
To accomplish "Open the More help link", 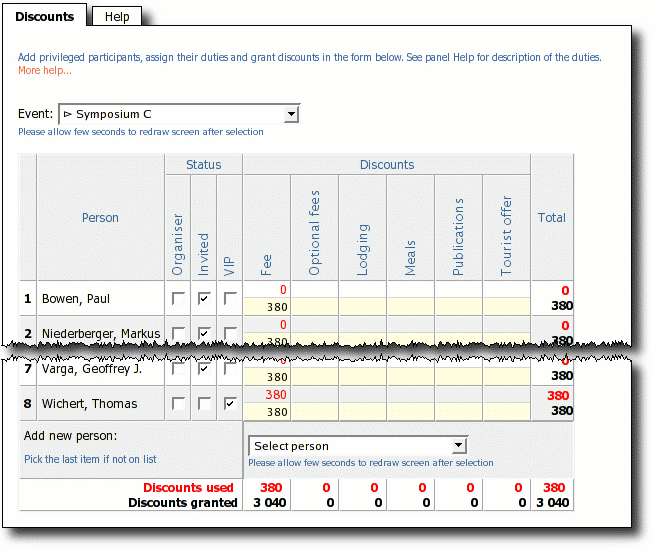I will pos(45,71).
